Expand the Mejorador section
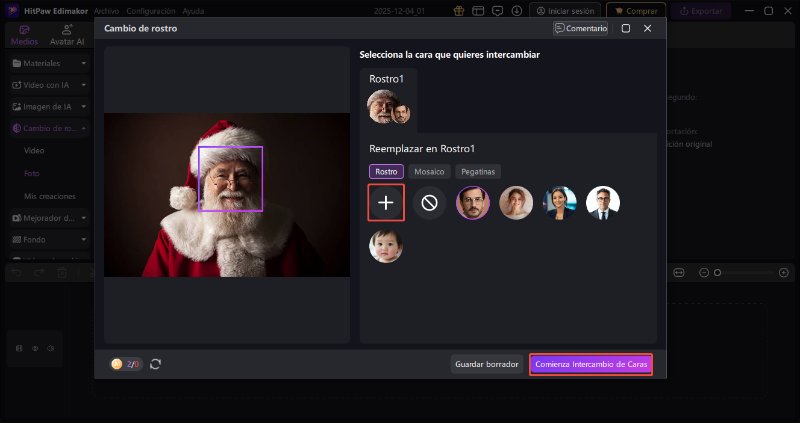Viewport: 800px width, 423px height. [49, 218]
